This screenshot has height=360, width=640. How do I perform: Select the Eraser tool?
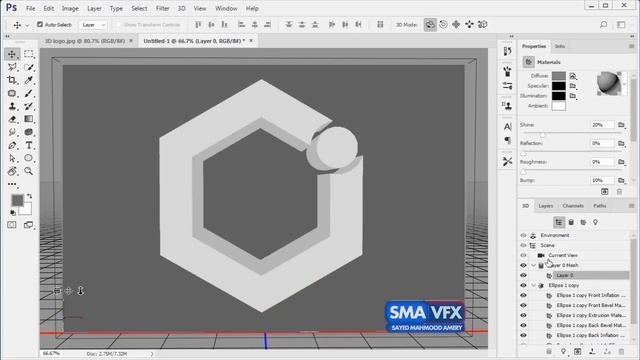[x=12, y=119]
